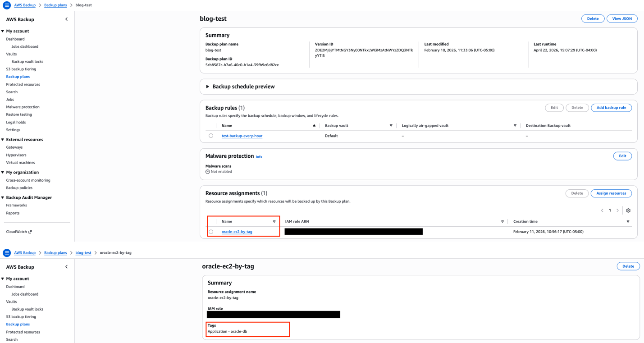Image resolution: width=644 pixels, height=343 pixels.
Task: Click View JSON button
Action: pos(622,18)
